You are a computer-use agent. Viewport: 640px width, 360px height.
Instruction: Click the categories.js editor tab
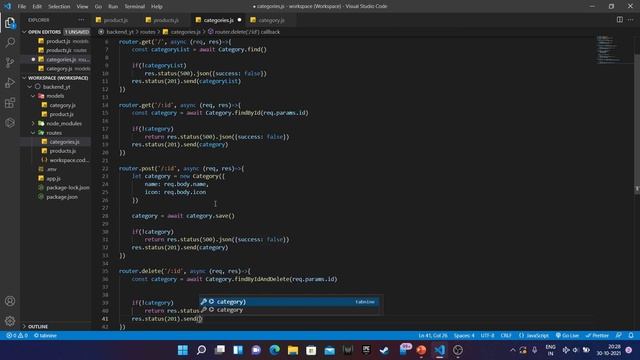(x=219, y=20)
